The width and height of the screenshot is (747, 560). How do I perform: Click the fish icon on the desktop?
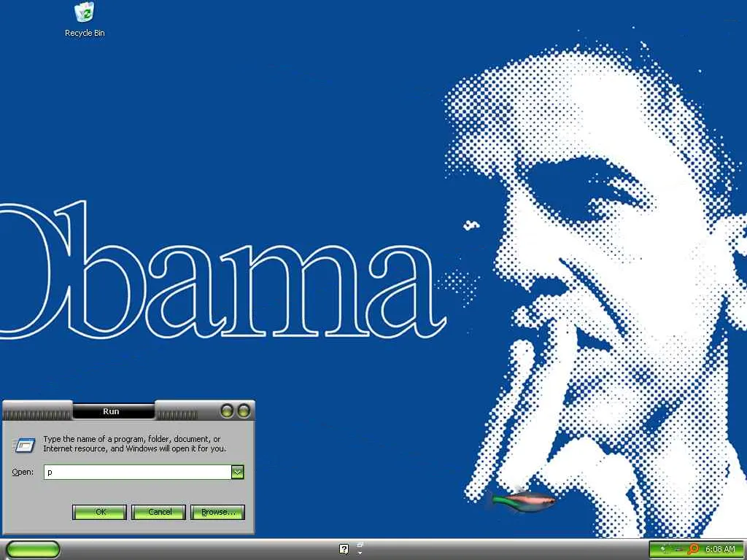[522, 502]
